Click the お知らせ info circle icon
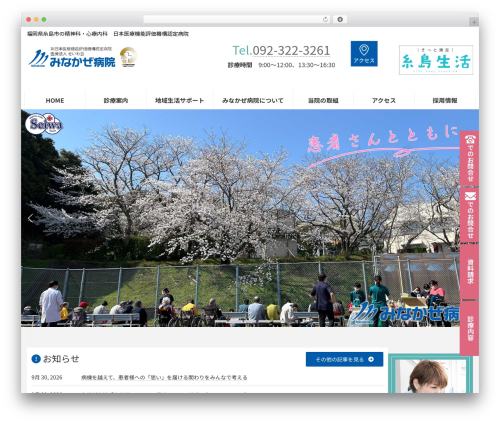 36,359
